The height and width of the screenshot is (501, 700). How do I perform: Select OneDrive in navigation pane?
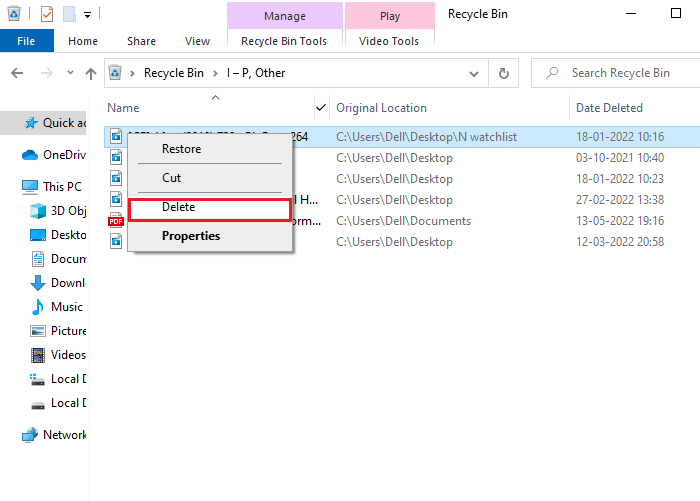click(54, 155)
